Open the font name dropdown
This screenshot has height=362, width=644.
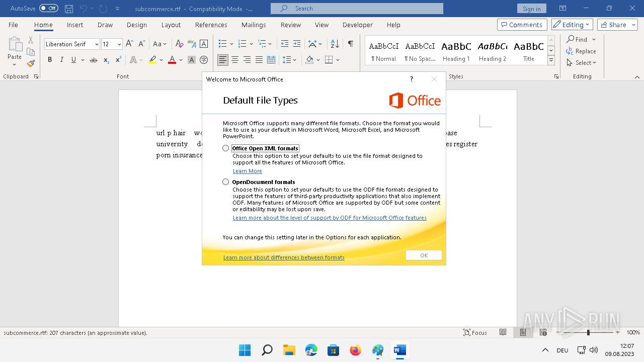coord(97,44)
